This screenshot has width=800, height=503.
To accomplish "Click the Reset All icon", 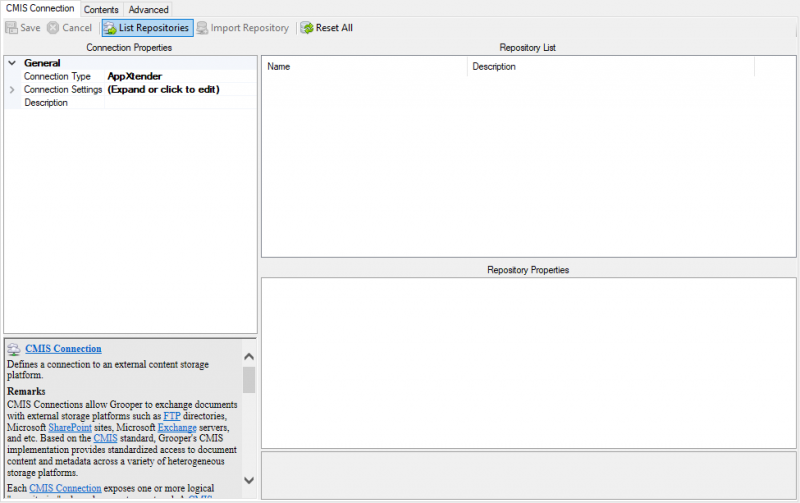I will [307, 28].
